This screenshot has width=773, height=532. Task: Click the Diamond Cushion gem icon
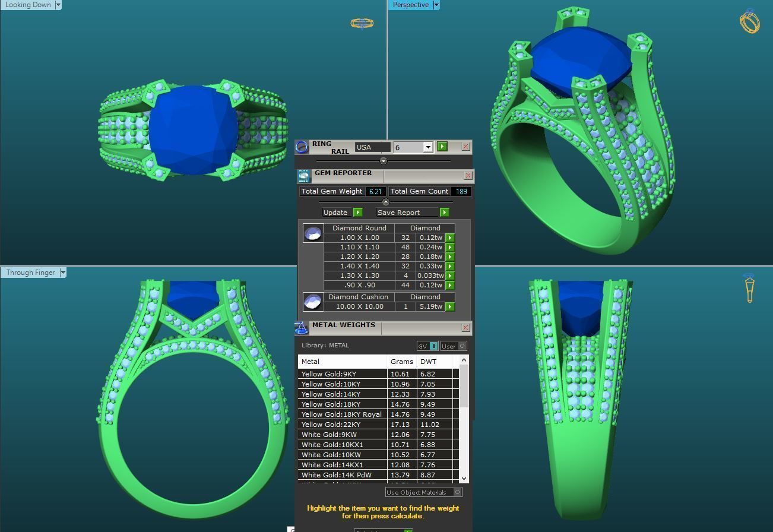click(313, 302)
